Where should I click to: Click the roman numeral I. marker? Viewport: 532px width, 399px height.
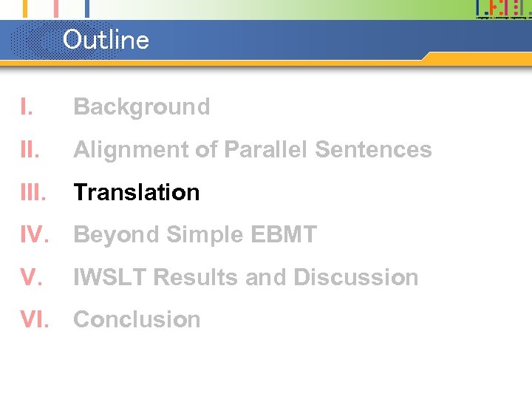point(27,107)
